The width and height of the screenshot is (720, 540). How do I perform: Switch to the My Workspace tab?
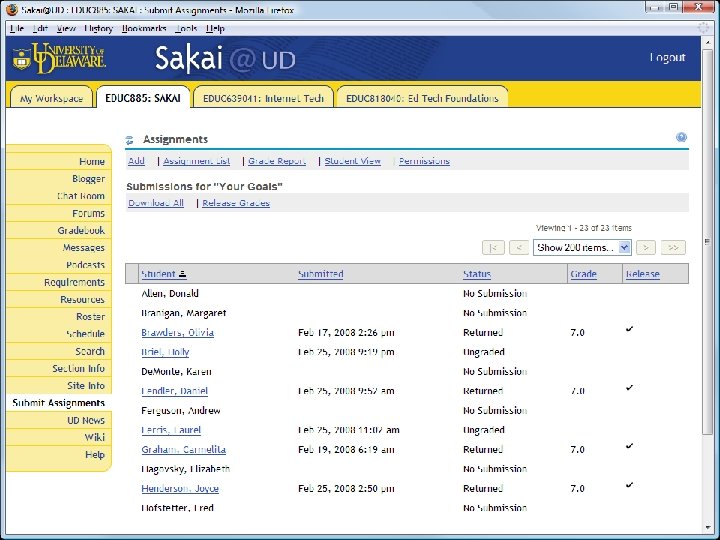(51, 98)
